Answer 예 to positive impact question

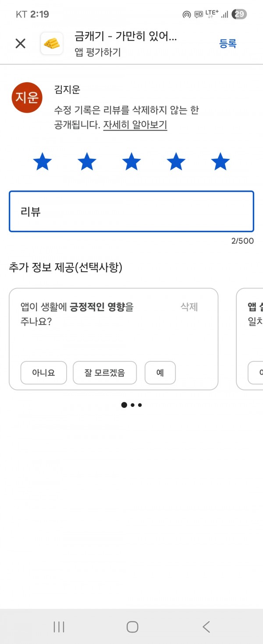[x=160, y=373]
